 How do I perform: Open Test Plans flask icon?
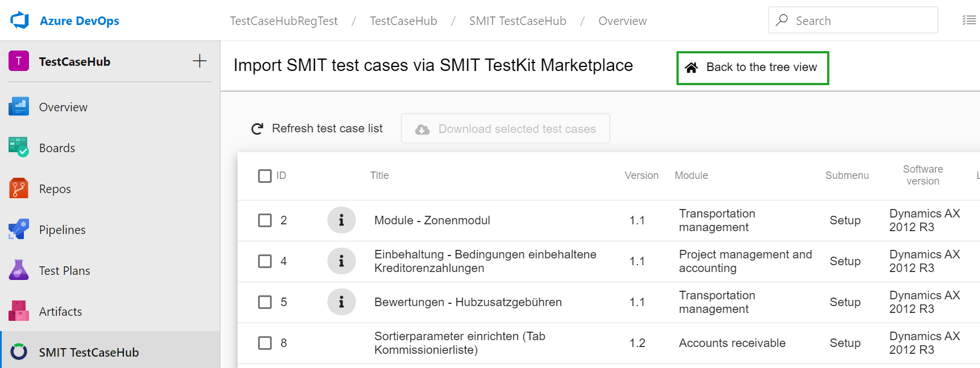pos(19,270)
